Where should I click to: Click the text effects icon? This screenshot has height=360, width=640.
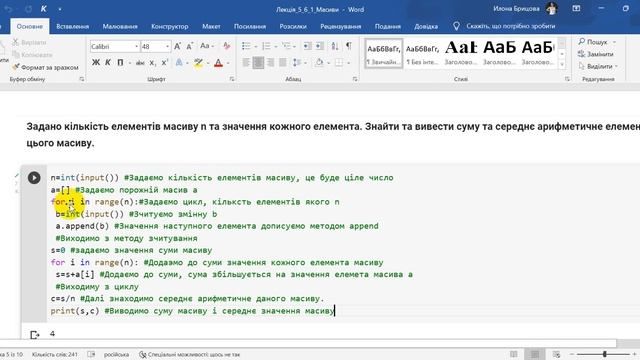click(x=179, y=62)
